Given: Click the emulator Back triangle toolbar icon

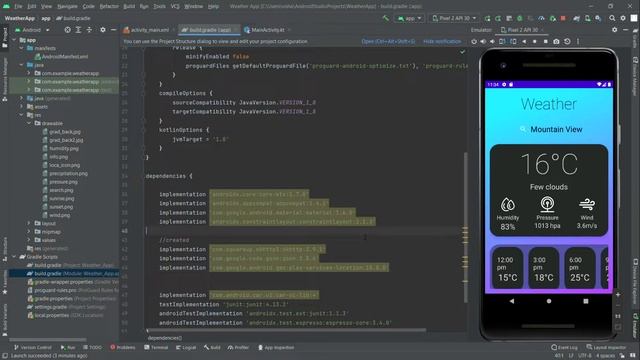Looking at the screenshot, I should click(x=524, y=42).
